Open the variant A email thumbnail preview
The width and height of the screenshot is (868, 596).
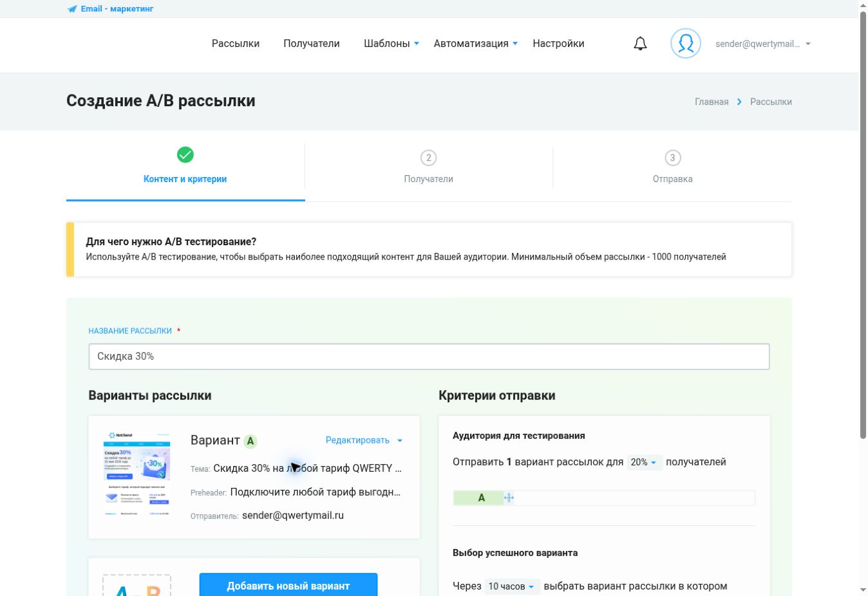[x=137, y=474]
